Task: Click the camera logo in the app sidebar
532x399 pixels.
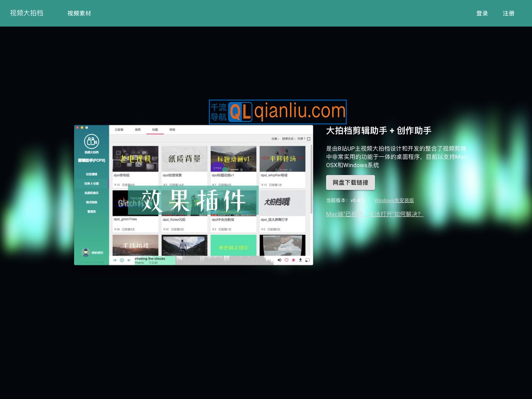Action: click(91, 142)
